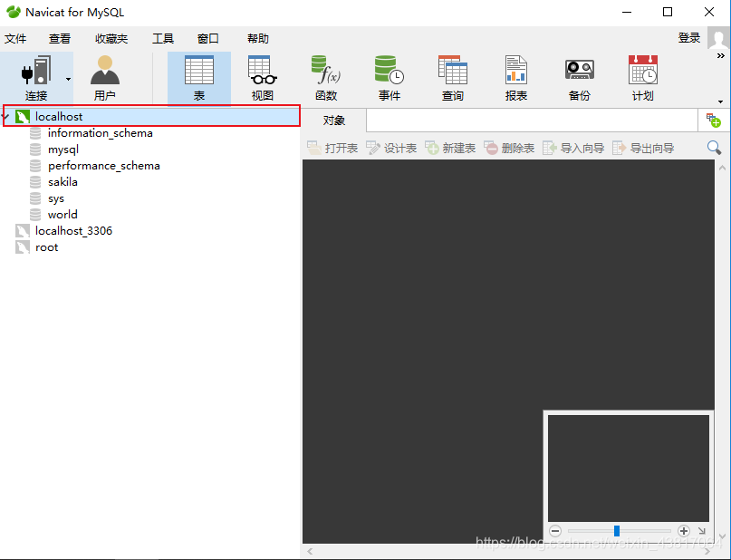Screen dimensions: 731x560
Task: Click the new tab icon beside object bar
Action: 713,121
